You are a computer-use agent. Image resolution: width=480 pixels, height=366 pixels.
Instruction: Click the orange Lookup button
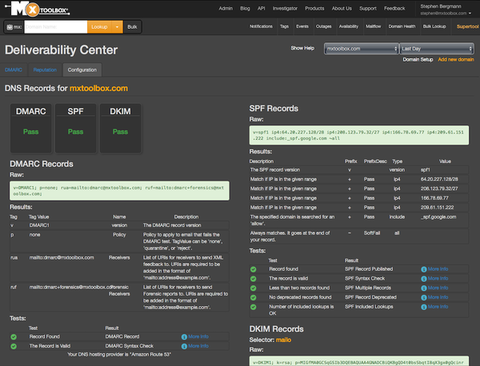(x=99, y=27)
